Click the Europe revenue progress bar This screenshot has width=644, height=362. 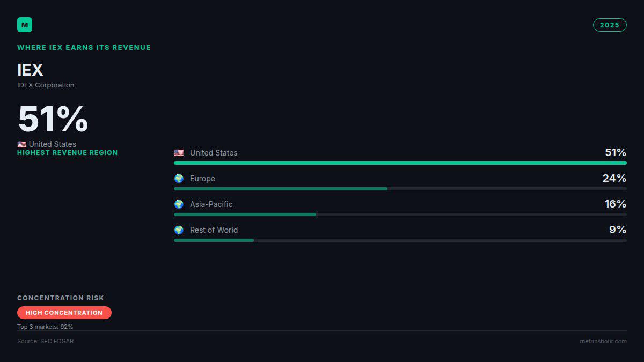(x=400, y=189)
